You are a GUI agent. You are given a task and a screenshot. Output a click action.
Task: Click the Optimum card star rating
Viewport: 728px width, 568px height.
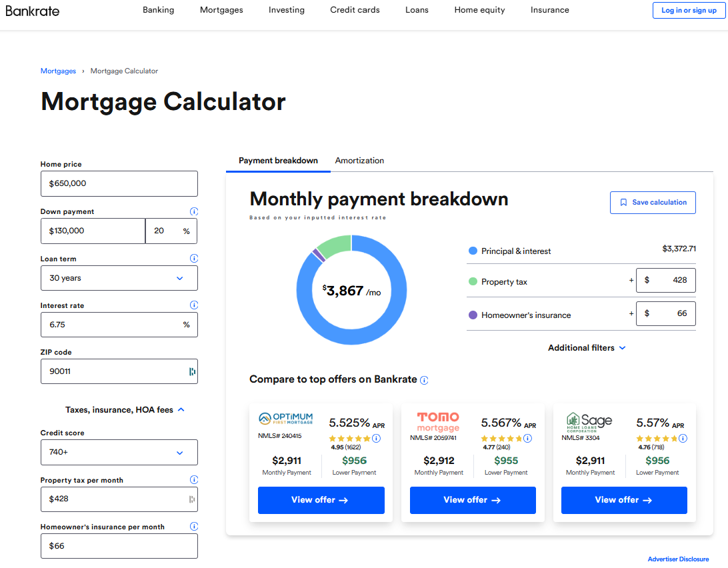(349, 439)
